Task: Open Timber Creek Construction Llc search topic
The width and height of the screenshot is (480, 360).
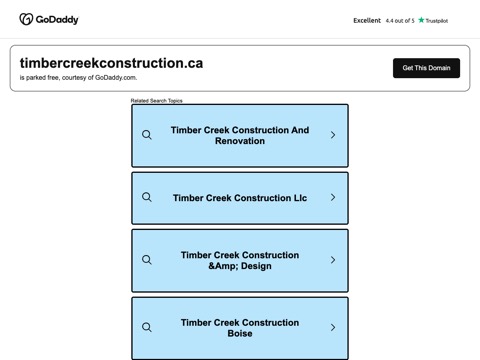Action: point(240,198)
